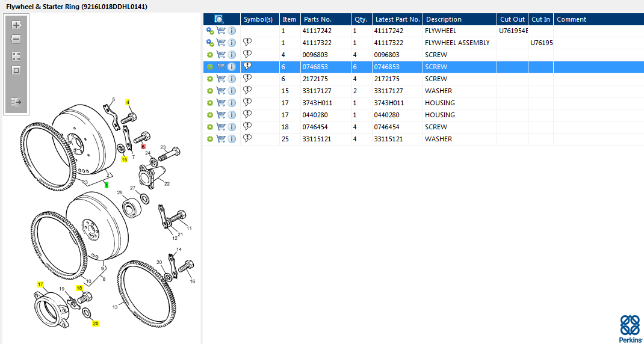Click the export list arrow icon

[16, 103]
